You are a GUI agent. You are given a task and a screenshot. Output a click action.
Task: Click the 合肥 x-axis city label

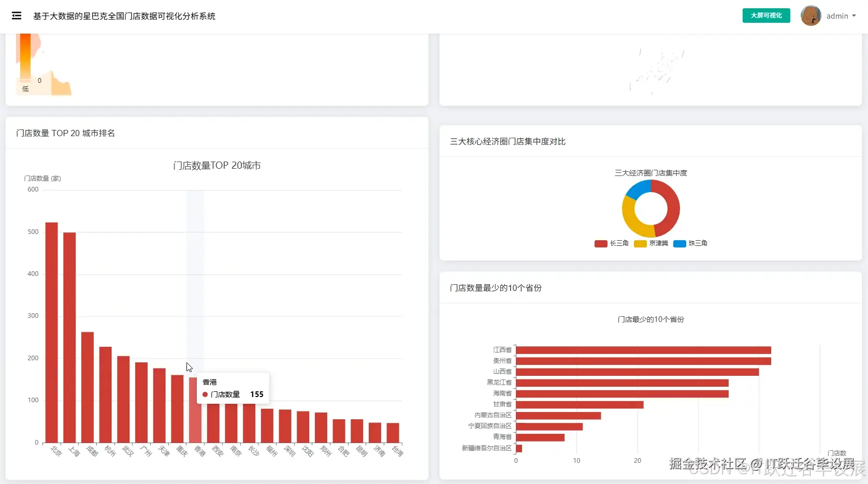343,451
